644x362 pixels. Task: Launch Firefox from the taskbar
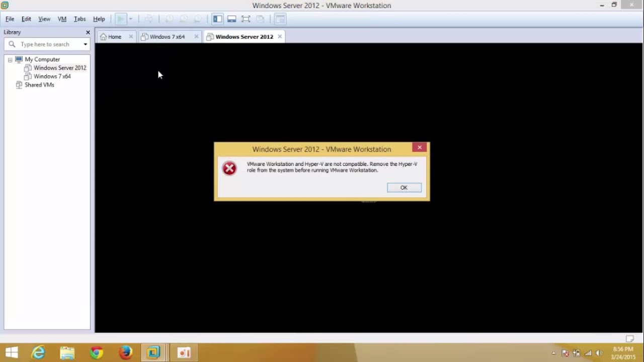(x=125, y=352)
